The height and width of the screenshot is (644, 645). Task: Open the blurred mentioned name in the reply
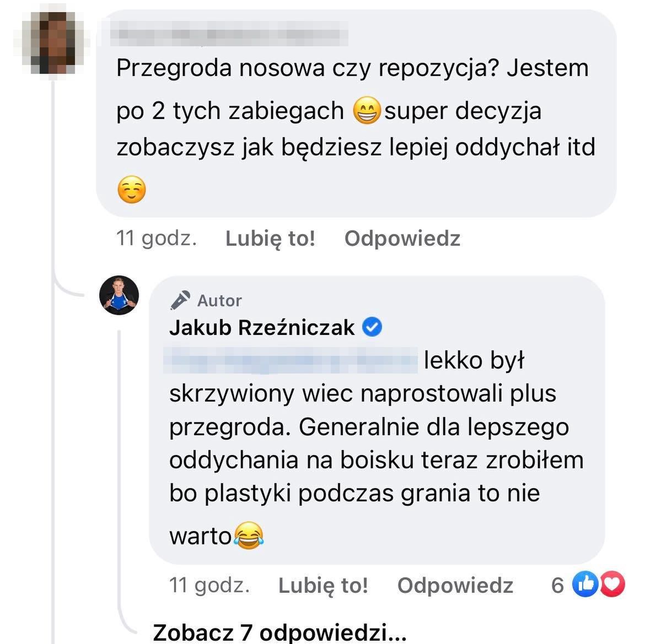(x=291, y=360)
